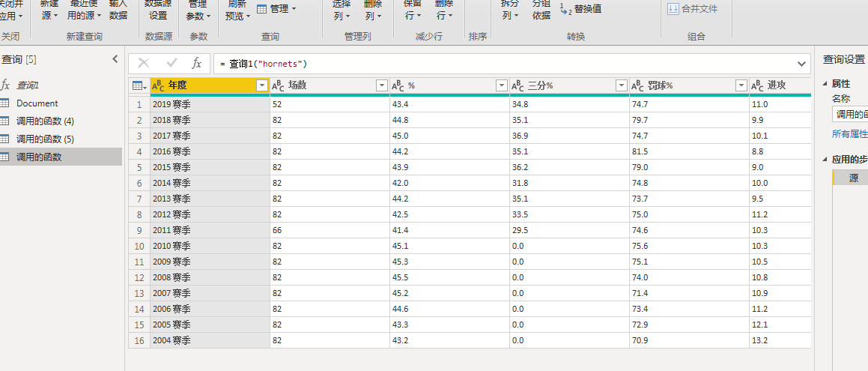
Task: Change data type icon of 进攻 column
Action: 757,86
